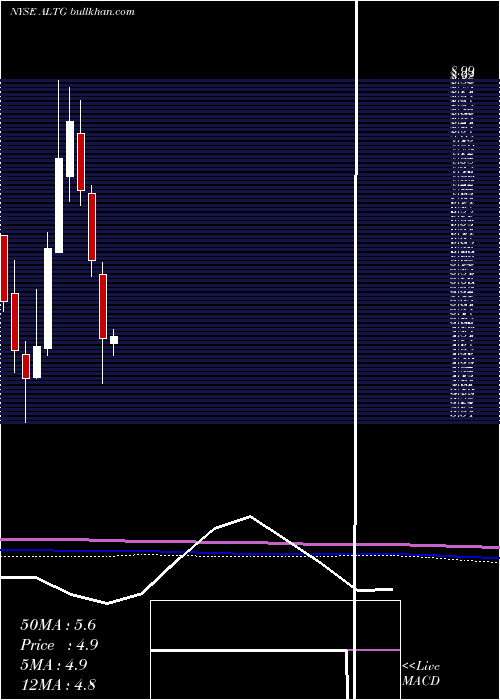Click the <<Live MACD label

point(421,674)
